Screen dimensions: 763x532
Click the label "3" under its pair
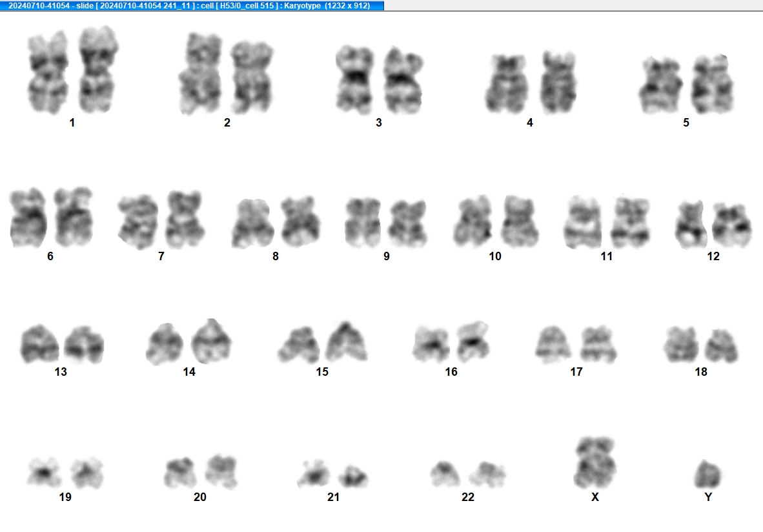378,123
